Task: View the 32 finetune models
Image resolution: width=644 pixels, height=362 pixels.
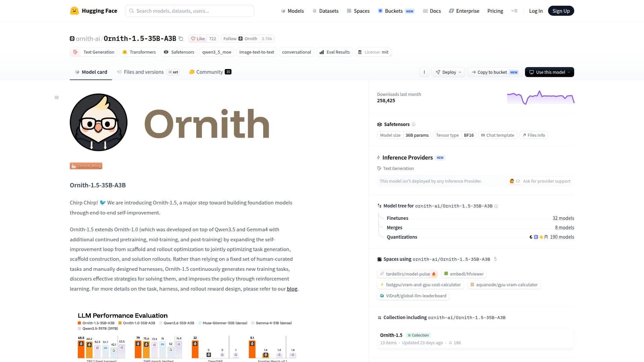Action: pyautogui.click(x=563, y=218)
